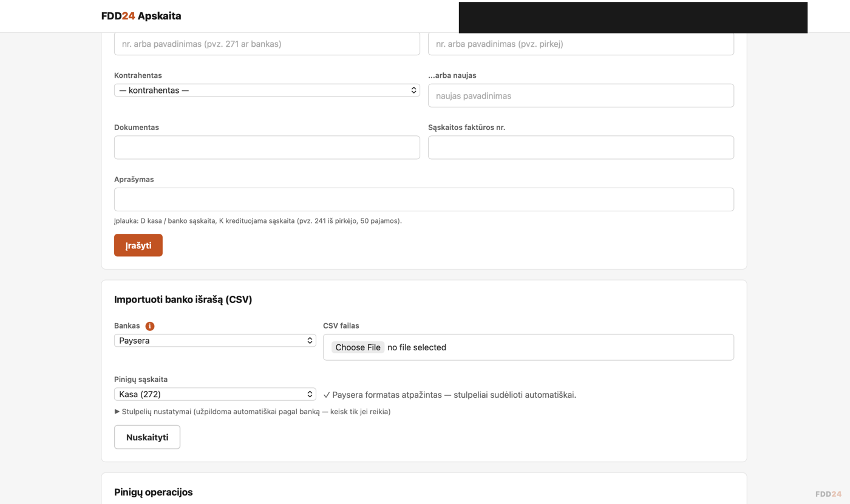Image resolution: width=850 pixels, height=504 pixels.
Task: Click the Nuskaityti button
Action: pos(147,437)
